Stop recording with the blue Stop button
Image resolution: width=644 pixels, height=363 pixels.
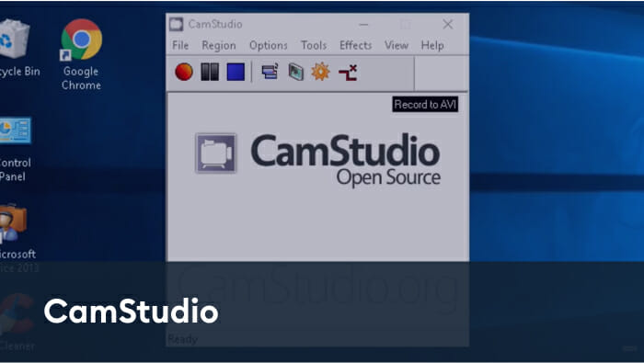tap(236, 72)
